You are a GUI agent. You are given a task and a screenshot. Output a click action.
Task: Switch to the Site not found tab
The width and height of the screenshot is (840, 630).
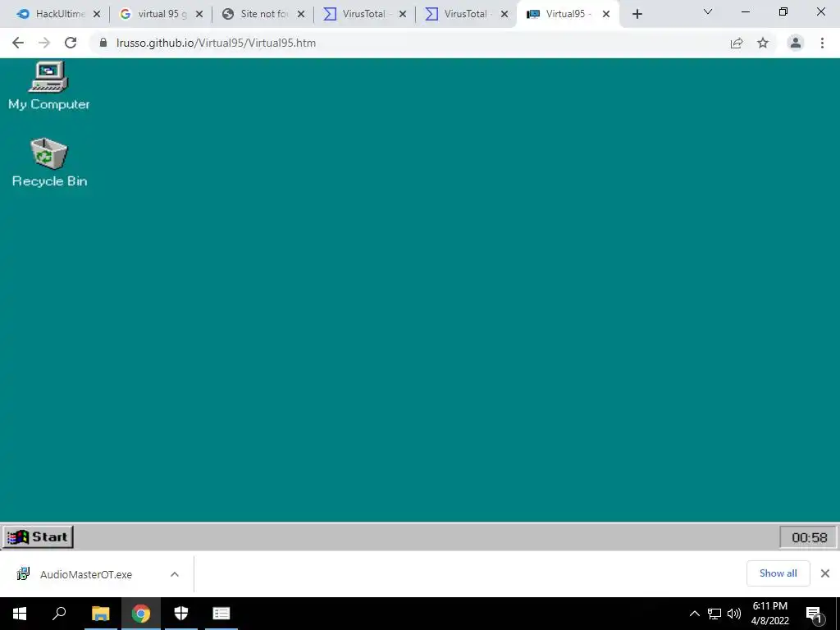click(262, 14)
